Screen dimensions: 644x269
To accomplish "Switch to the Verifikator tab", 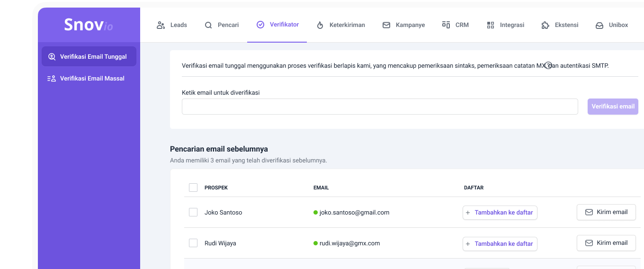I will tap(277, 25).
